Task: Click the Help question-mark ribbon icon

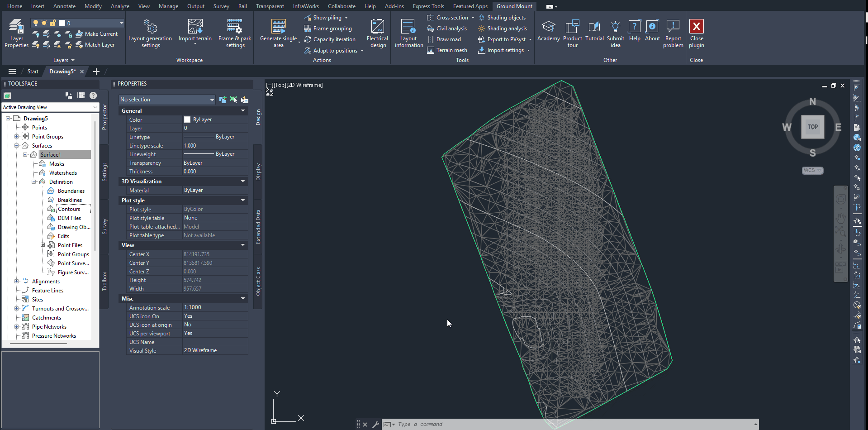Action: (635, 26)
